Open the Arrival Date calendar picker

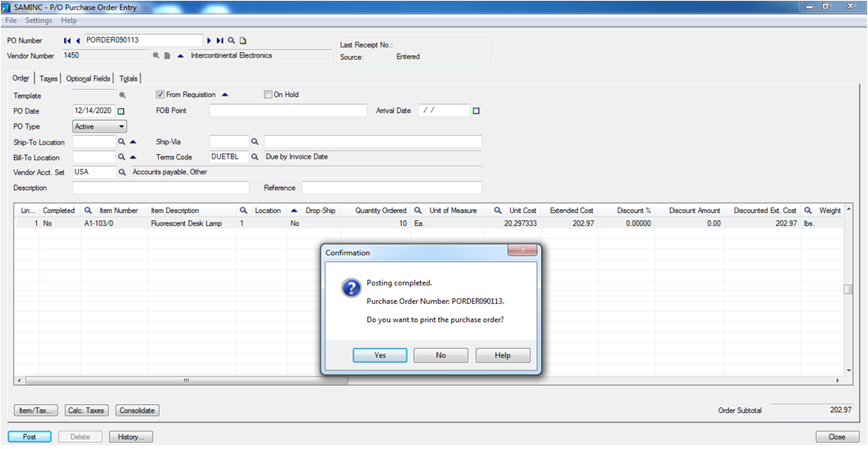[476, 111]
